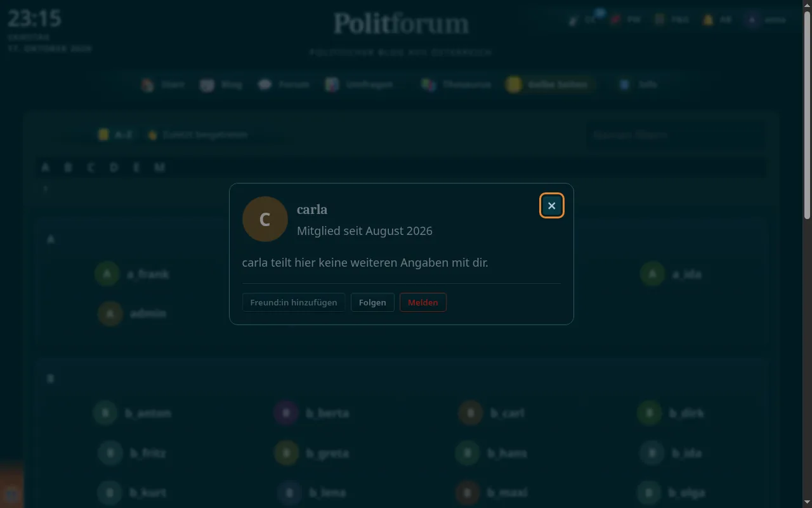
Task: Open notifications via the bell icon
Action: [717, 20]
